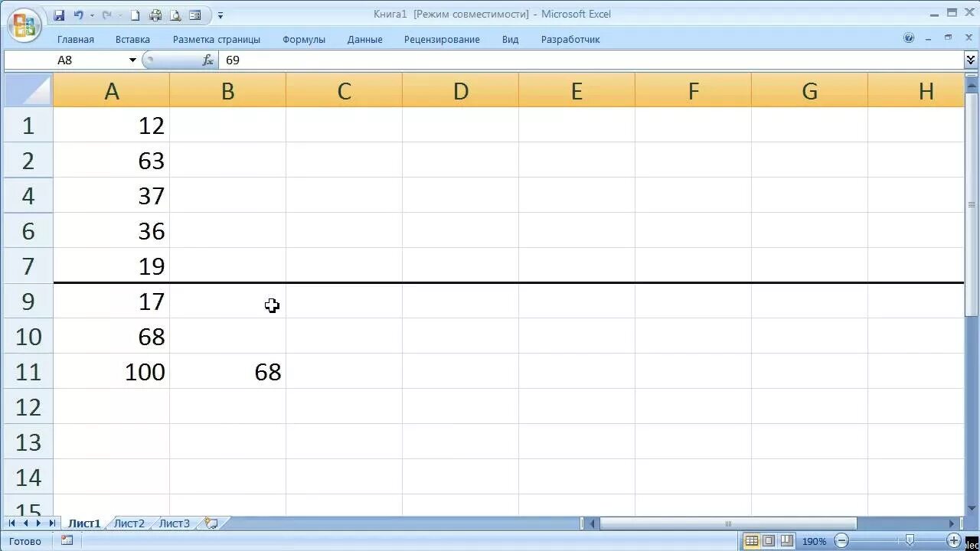980x551 pixels.
Task: Go to next sheet navigation arrow
Action: coord(38,523)
